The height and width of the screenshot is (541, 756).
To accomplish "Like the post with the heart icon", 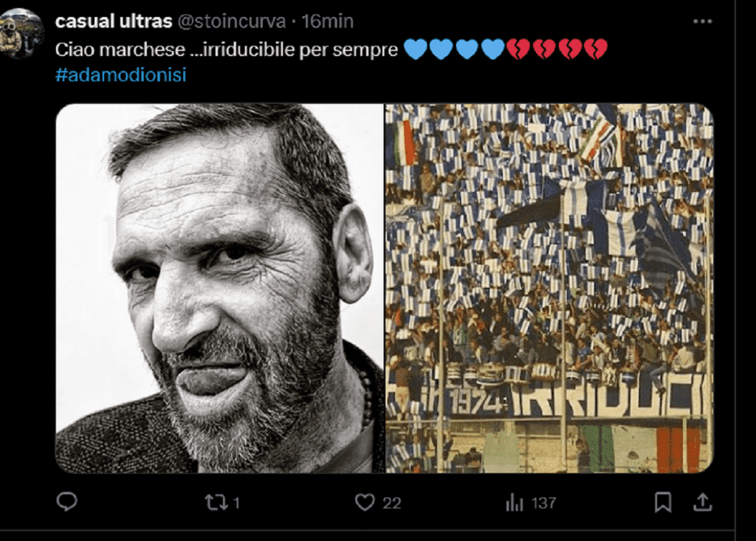I will tap(365, 503).
